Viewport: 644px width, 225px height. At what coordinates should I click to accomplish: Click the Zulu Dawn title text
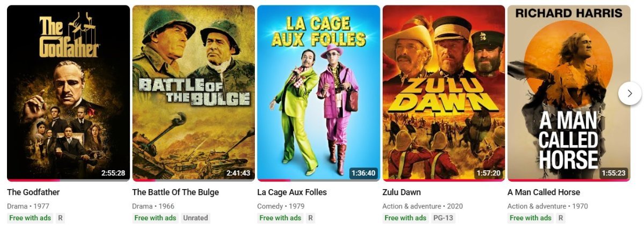pyautogui.click(x=401, y=192)
